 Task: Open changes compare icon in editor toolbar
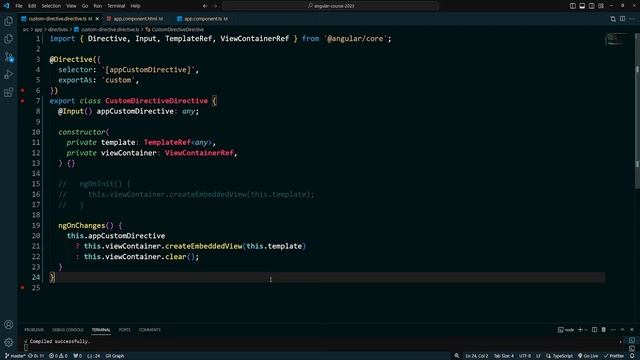(613, 19)
